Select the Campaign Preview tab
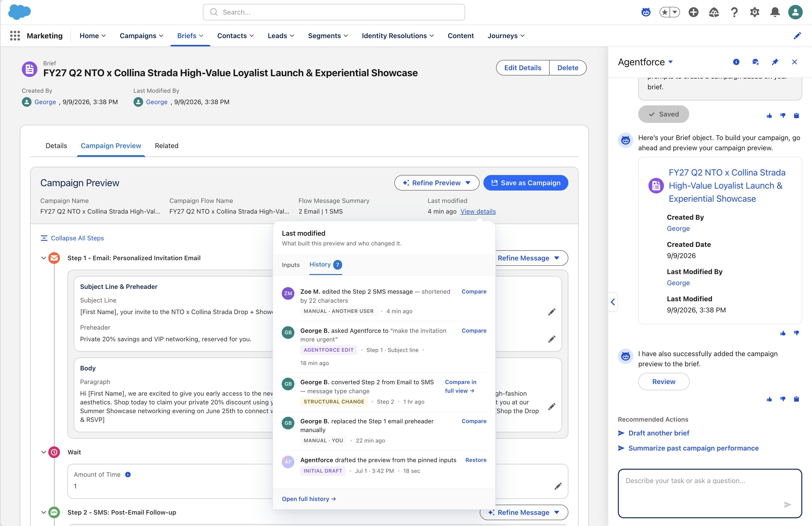812x526 pixels. point(111,146)
